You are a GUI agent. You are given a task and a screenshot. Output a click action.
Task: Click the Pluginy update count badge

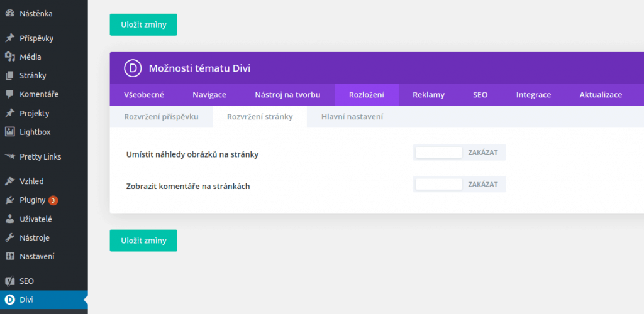click(53, 200)
